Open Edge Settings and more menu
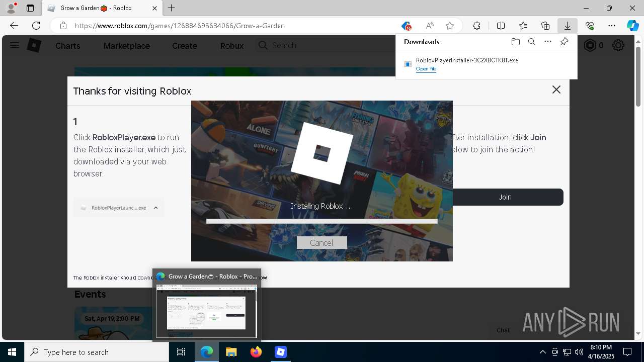Image resolution: width=644 pixels, height=362 pixels. 612,26
